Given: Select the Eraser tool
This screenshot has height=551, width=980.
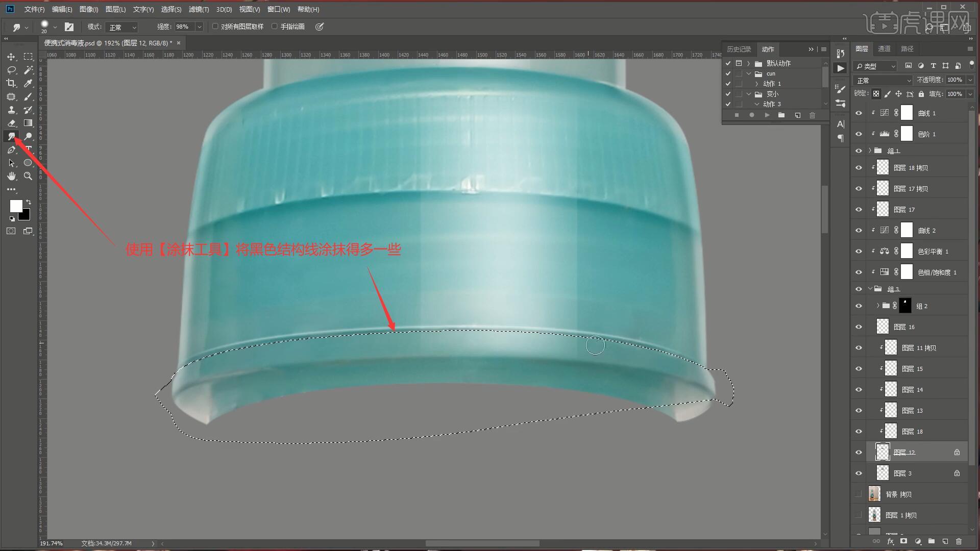Looking at the screenshot, I should click(x=11, y=123).
